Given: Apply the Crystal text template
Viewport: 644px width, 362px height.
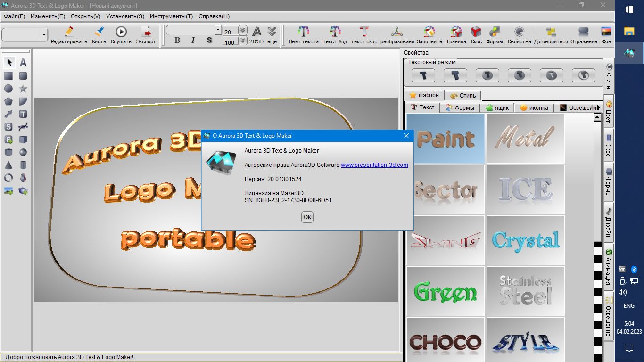Looking at the screenshot, I should point(525,240).
